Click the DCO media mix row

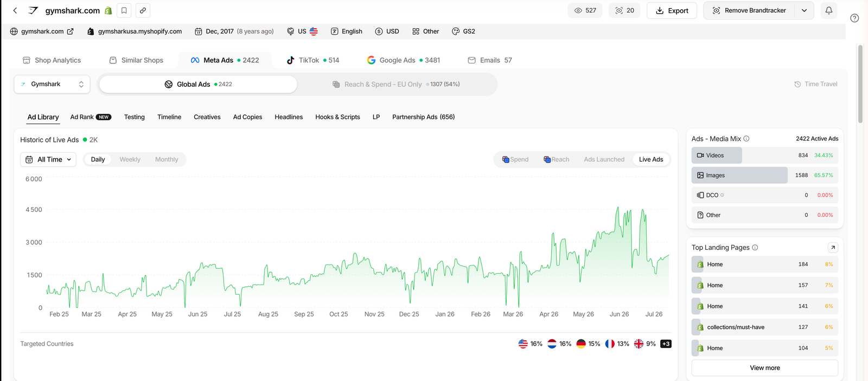[765, 195]
